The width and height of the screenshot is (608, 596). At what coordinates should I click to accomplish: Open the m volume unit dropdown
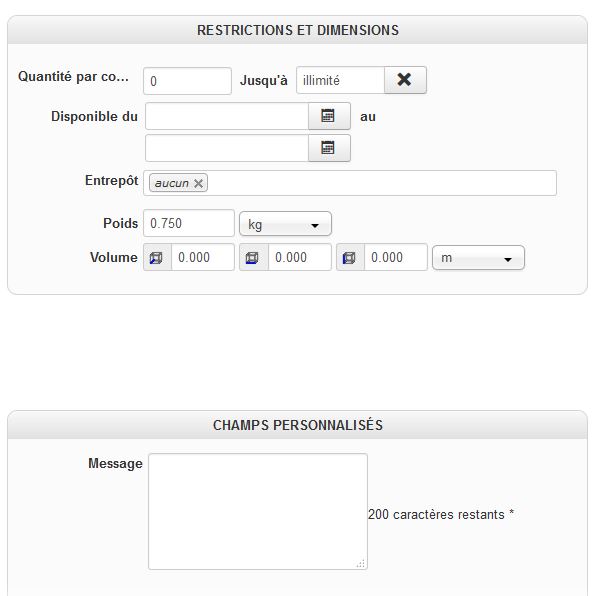click(478, 258)
